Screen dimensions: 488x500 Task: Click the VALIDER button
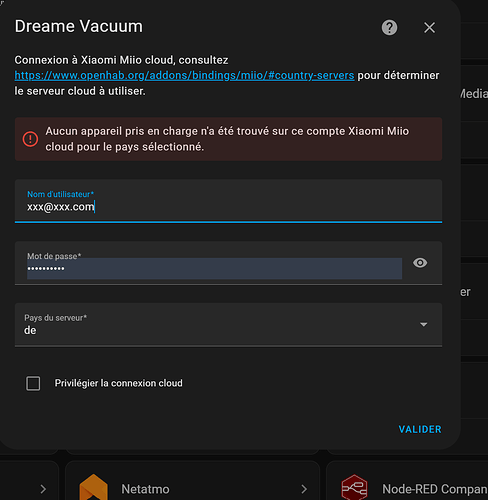pos(420,429)
